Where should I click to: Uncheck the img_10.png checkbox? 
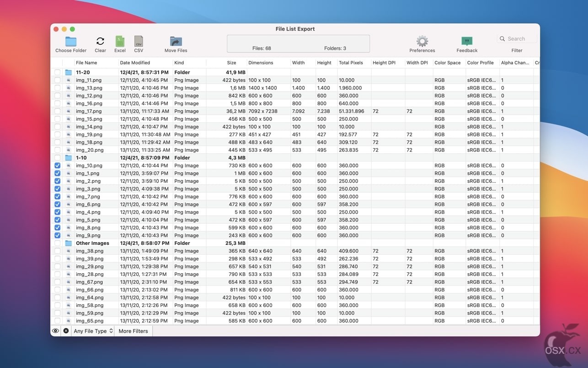coord(57,166)
